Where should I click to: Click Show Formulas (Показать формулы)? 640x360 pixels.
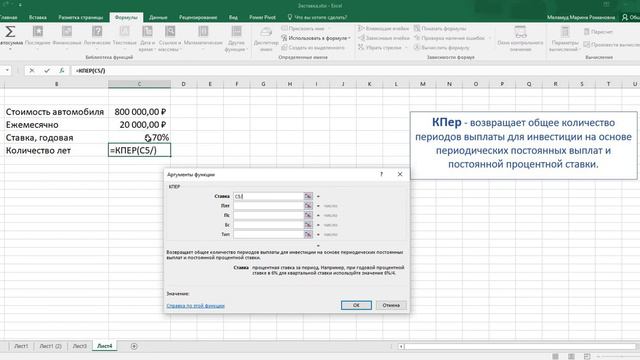440,29
